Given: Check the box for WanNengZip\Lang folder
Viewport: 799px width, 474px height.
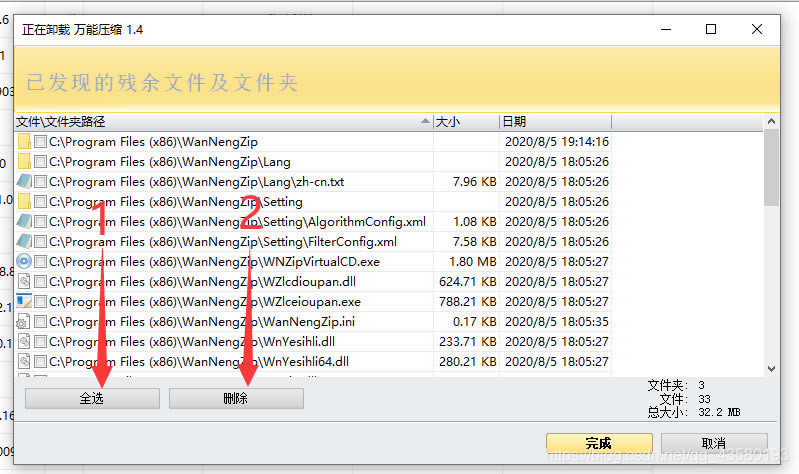Looking at the screenshot, I should point(40,162).
